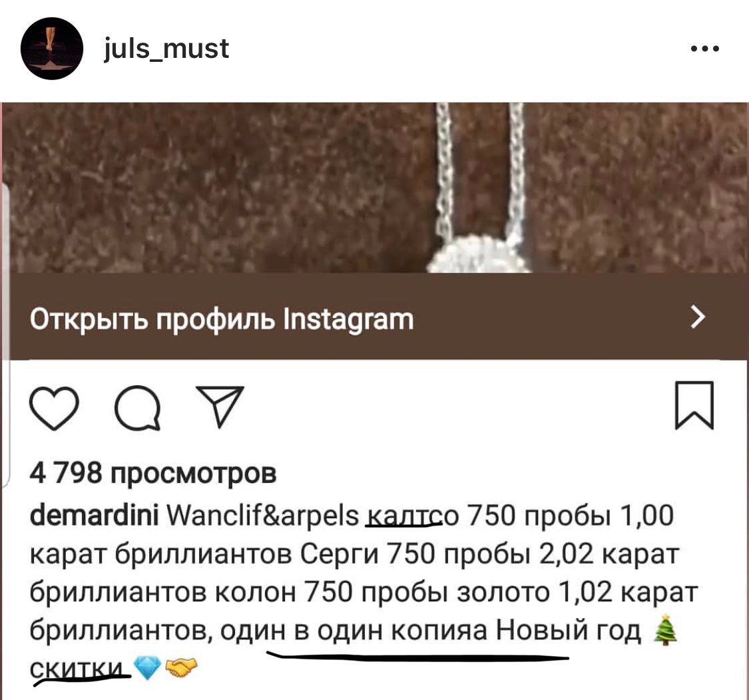
Task: Open the juls_must profile avatar
Action: tap(51, 48)
